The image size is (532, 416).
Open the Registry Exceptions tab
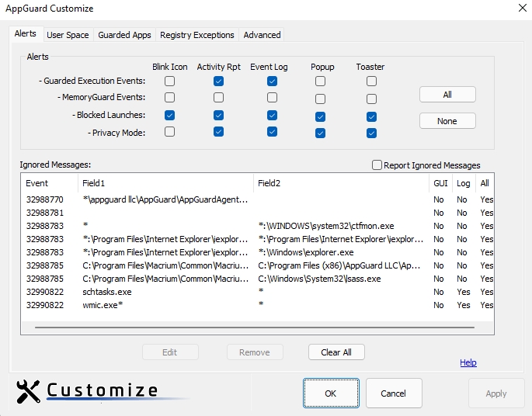click(x=197, y=35)
